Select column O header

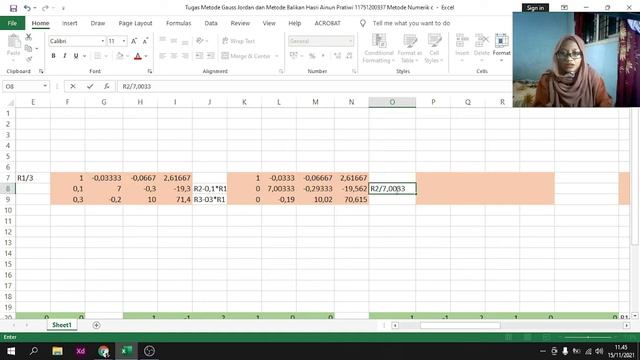(x=392, y=102)
